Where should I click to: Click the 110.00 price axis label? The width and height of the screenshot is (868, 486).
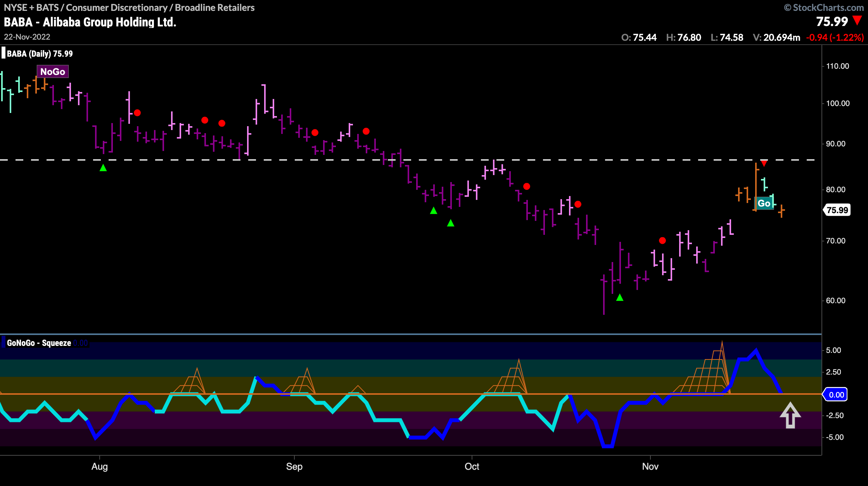(x=838, y=66)
